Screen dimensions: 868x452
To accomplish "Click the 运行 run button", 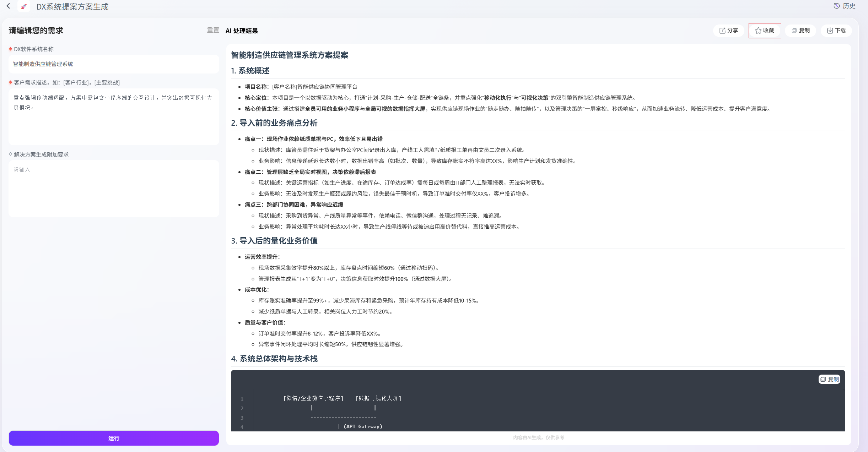I will pos(114,438).
